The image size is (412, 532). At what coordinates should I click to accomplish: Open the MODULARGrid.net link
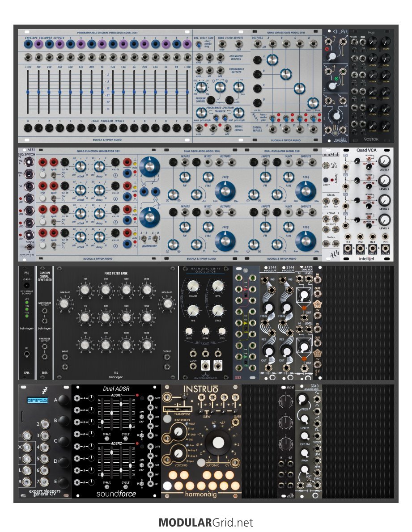coord(205,522)
